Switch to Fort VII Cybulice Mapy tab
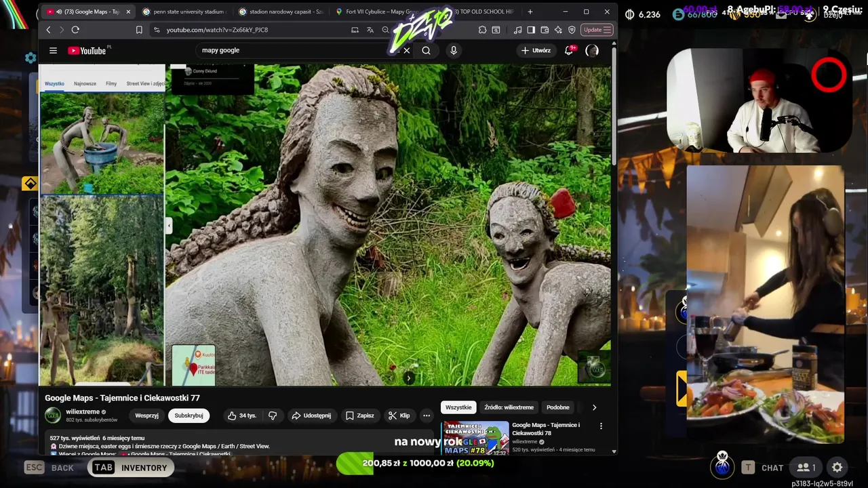 pyautogui.click(x=378, y=12)
